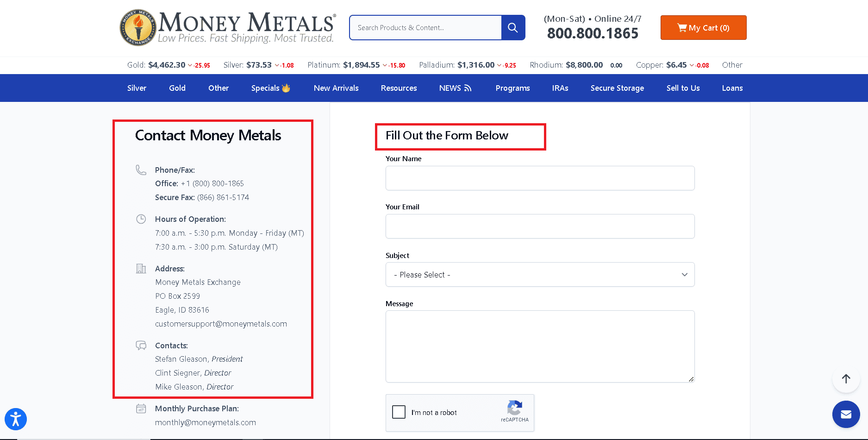Open the Loans navigation item
The height and width of the screenshot is (440, 868).
[732, 88]
